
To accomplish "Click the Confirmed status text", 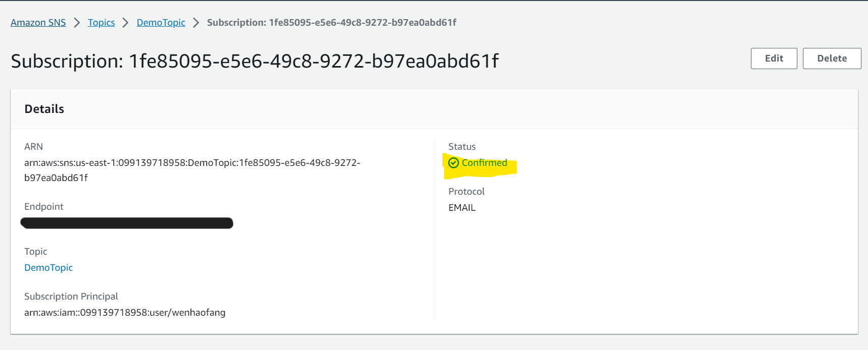I will tap(484, 162).
